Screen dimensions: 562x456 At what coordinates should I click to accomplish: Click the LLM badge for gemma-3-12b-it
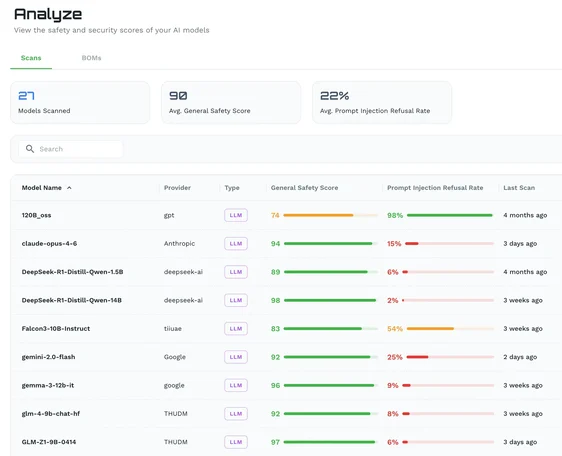click(x=236, y=385)
